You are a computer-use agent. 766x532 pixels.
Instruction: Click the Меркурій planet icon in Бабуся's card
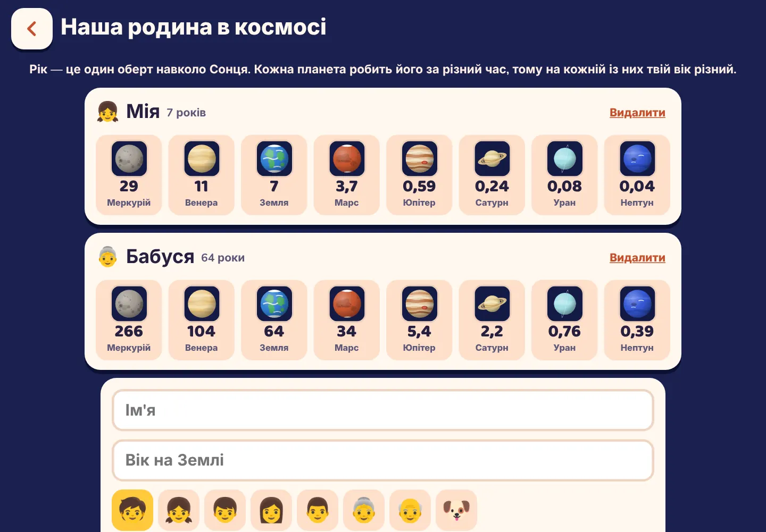coord(129,303)
